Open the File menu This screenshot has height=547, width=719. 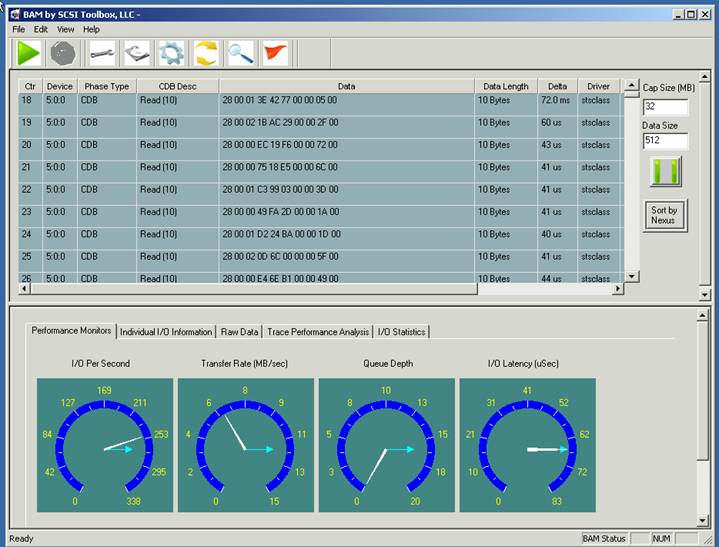click(x=19, y=29)
